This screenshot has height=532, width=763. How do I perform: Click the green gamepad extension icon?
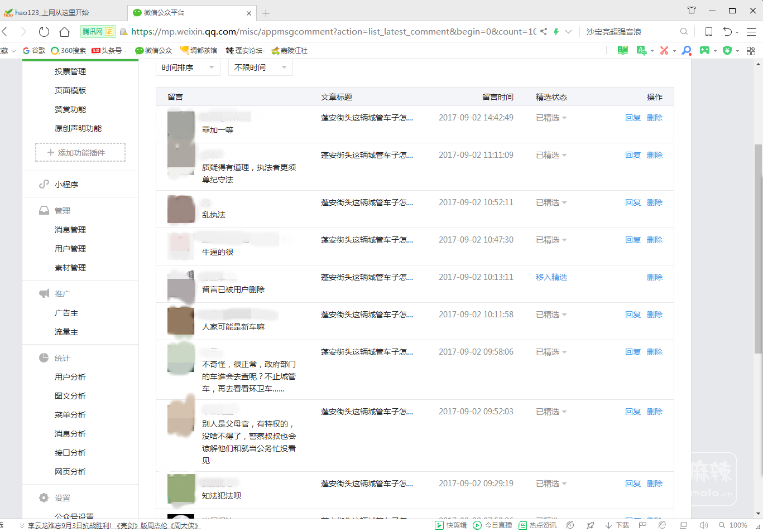click(705, 50)
